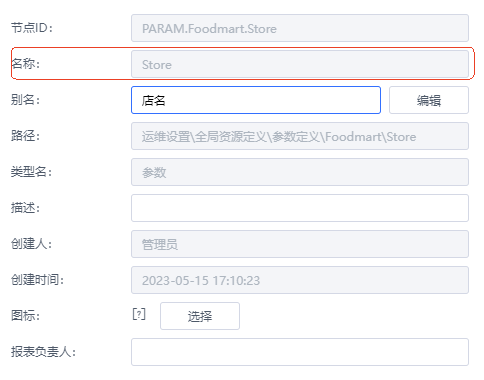The image size is (484, 380).
Task: Click the 节点ID: label
Action: click(x=32, y=28)
